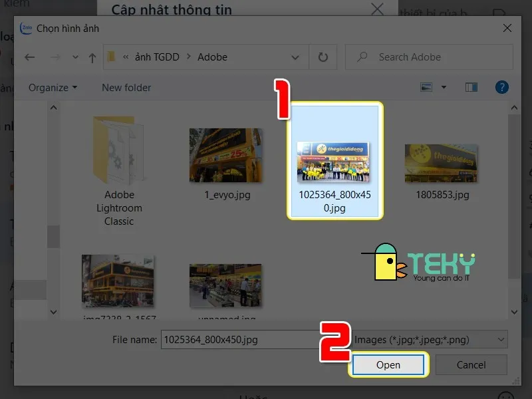Navigate up to the parent folder
Viewport: 532px width, 399px height.
click(92, 57)
